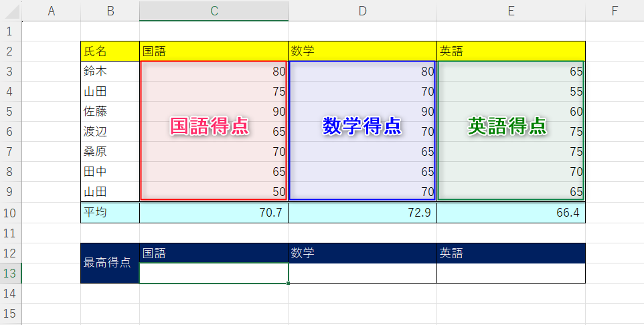Click the yellow 国語 header cell
Image resolution: width=644 pixels, height=325 pixels.
[x=214, y=51]
